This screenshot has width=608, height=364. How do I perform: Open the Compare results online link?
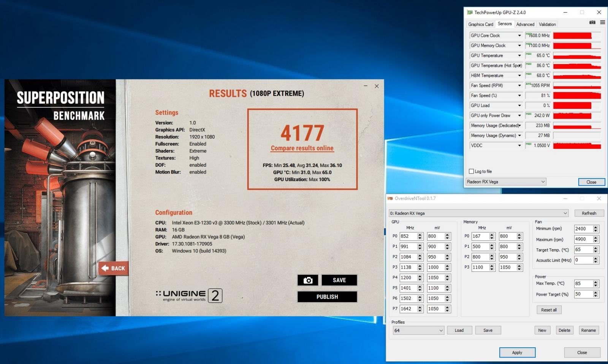[302, 148]
